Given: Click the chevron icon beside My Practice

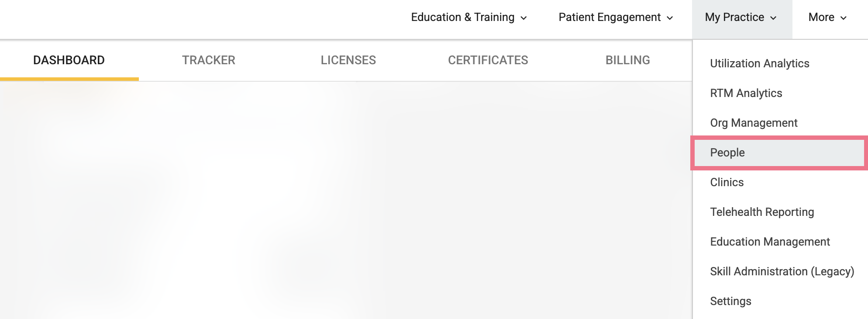Looking at the screenshot, I should 773,18.
